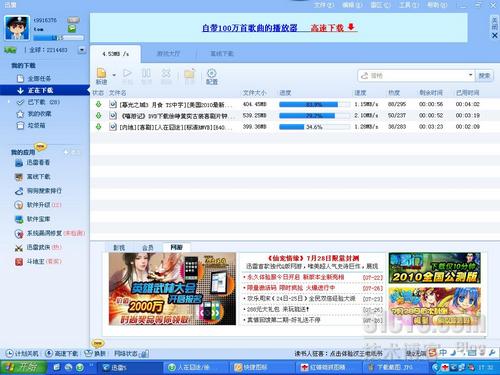The image size is (500, 375).
Task: Click the 计划关机 status bar button
Action: tap(23, 353)
